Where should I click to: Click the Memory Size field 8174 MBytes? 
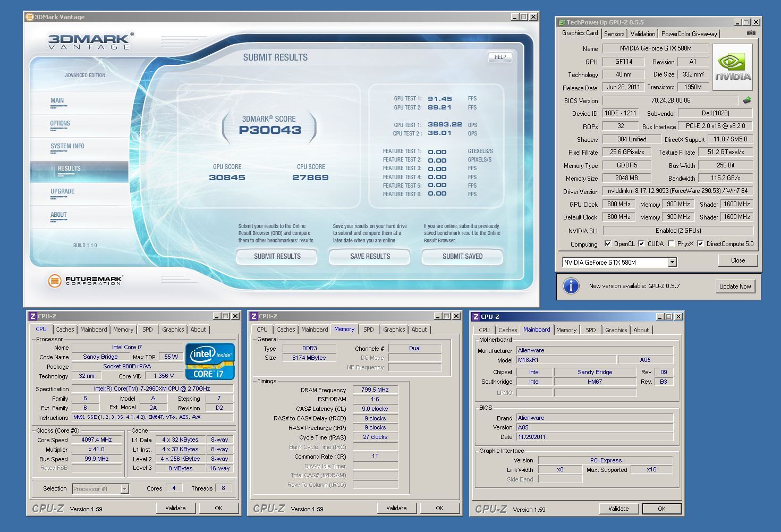point(309,358)
